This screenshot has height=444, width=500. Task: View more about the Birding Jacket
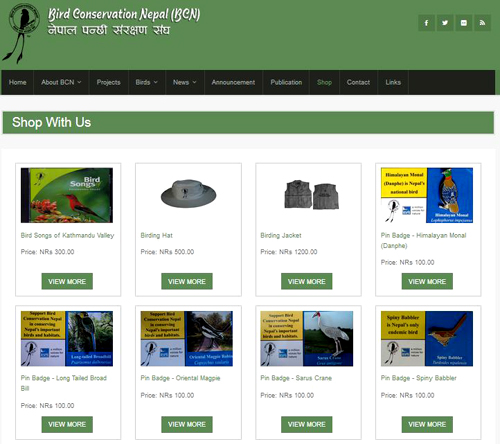pyautogui.click(x=307, y=282)
